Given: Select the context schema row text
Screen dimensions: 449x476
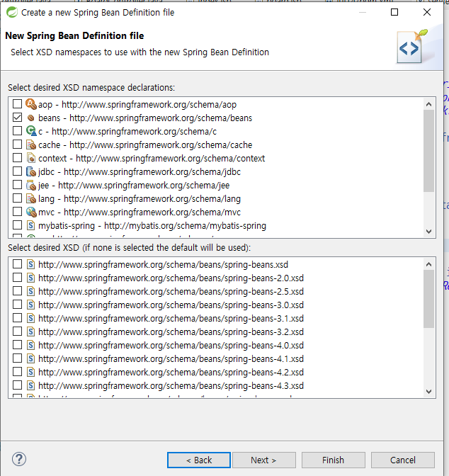Looking at the screenshot, I should pos(152,159).
